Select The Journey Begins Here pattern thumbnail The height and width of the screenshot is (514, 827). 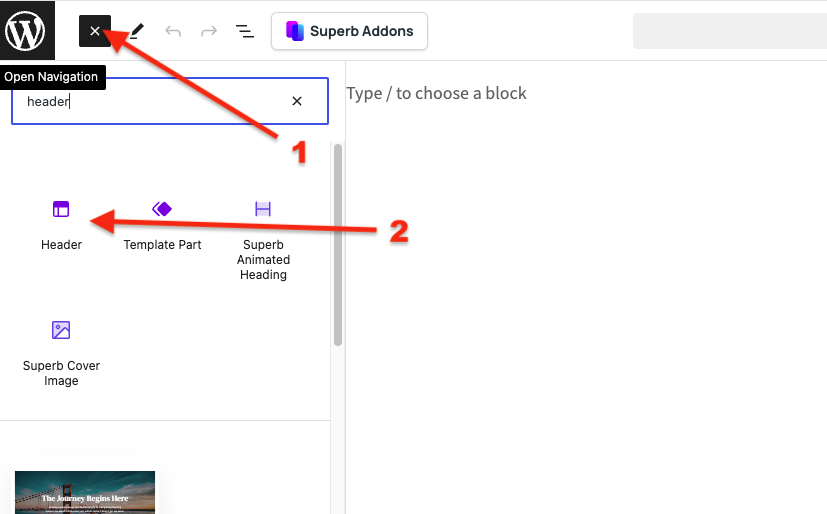coord(85,492)
